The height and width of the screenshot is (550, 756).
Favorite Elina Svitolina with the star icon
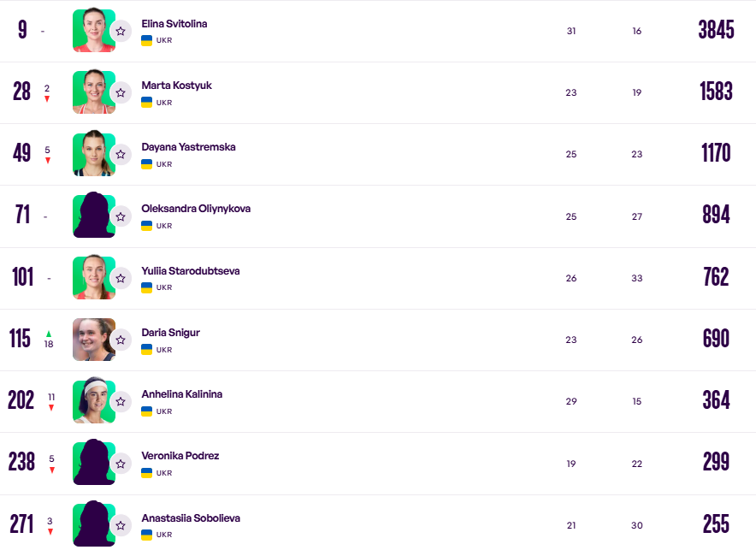click(121, 31)
